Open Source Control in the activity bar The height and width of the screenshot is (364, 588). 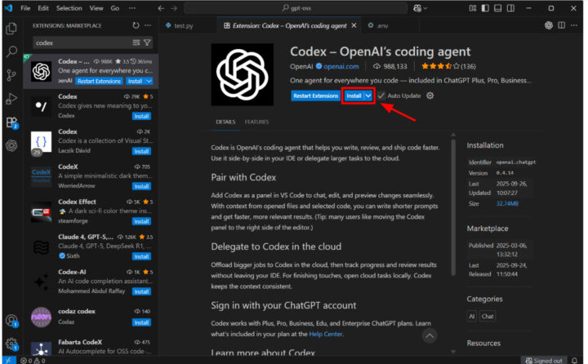pyautogui.click(x=11, y=75)
